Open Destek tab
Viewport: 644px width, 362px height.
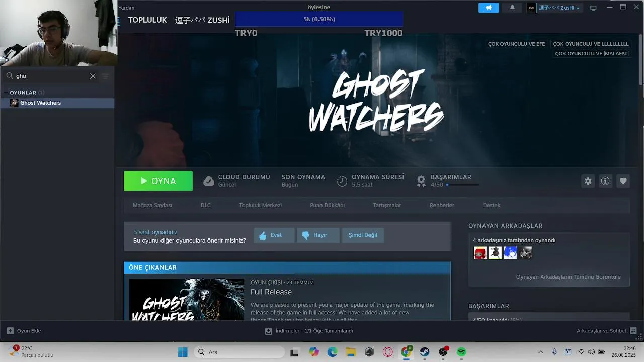point(492,205)
